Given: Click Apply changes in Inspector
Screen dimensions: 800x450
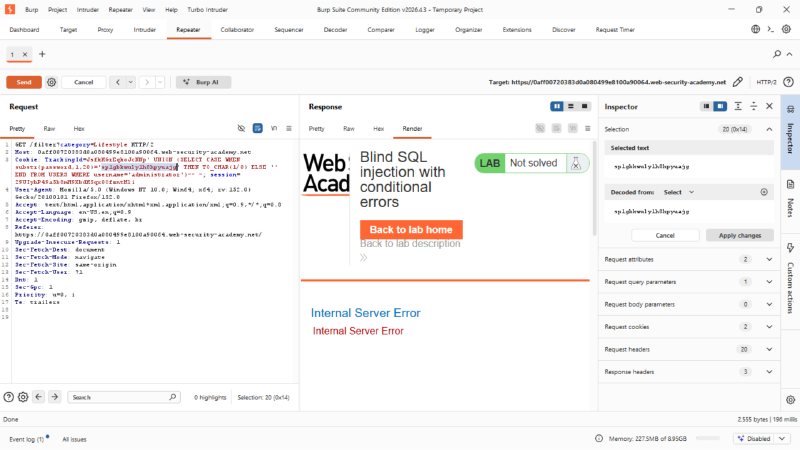Looking at the screenshot, I should (x=740, y=235).
